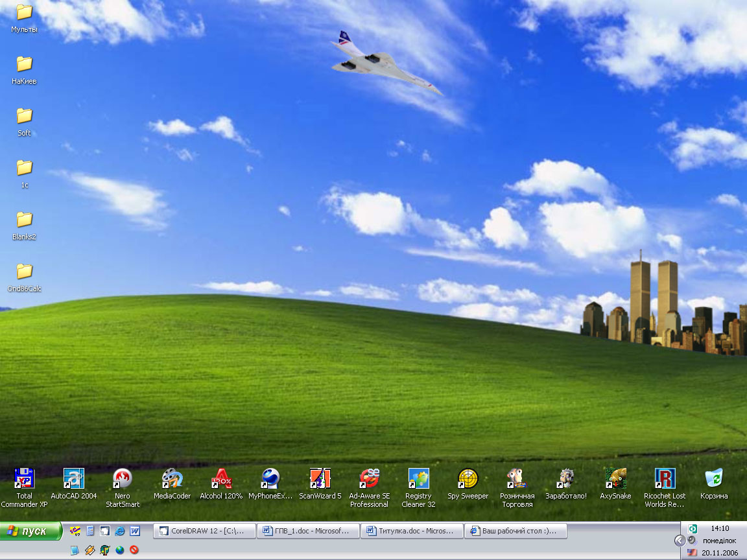Open the НаКиев desktop folder
The width and height of the screenshot is (747, 560).
pyautogui.click(x=24, y=71)
